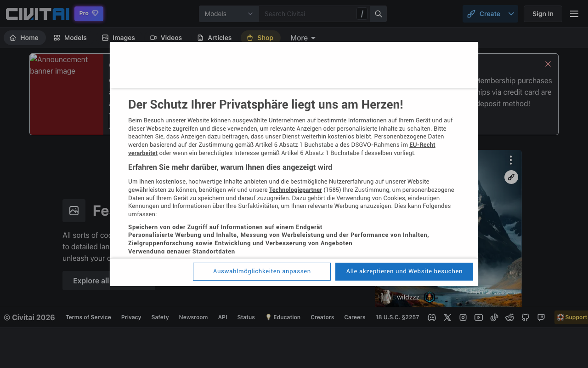Open the More navigation dropdown

[x=302, y=38]
